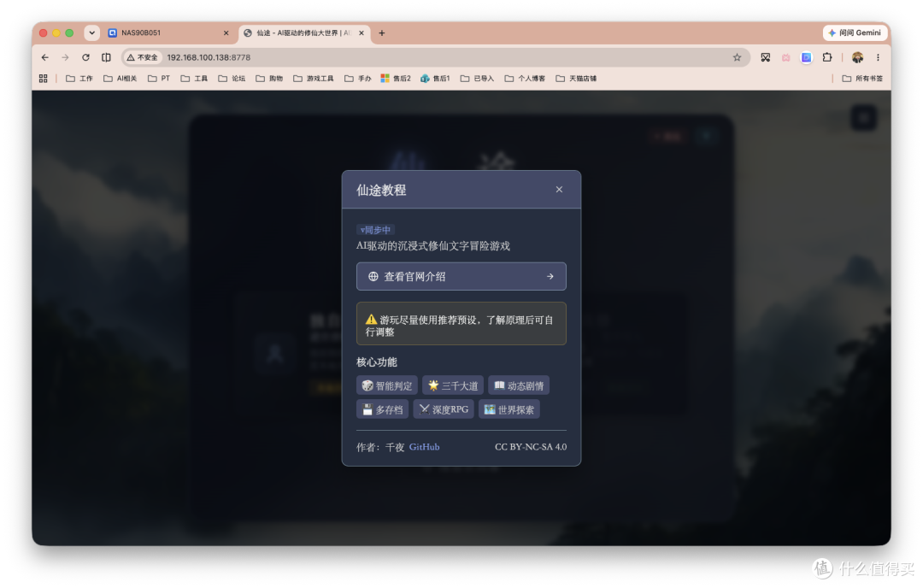The height and width of the screenshot is (588, 923).
Task: Open the pink extension icon
Action: tap(786, 57)
